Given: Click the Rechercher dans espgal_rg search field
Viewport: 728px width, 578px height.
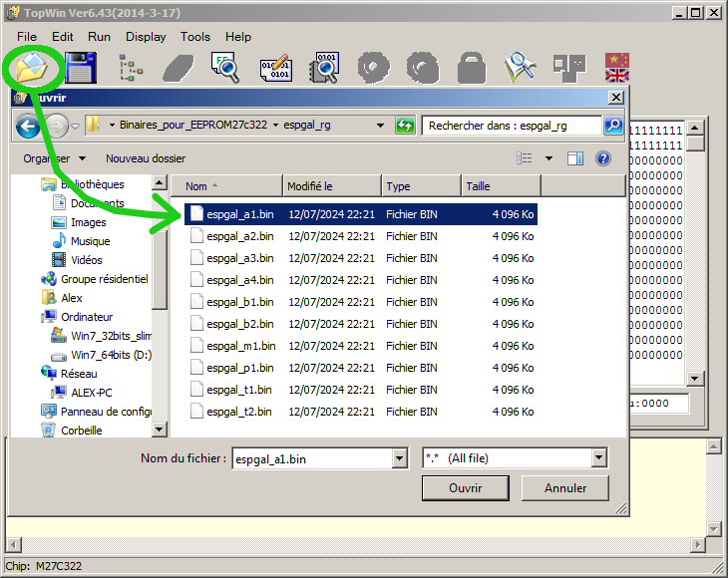Looking at the screenshot, I should [512, 126].
